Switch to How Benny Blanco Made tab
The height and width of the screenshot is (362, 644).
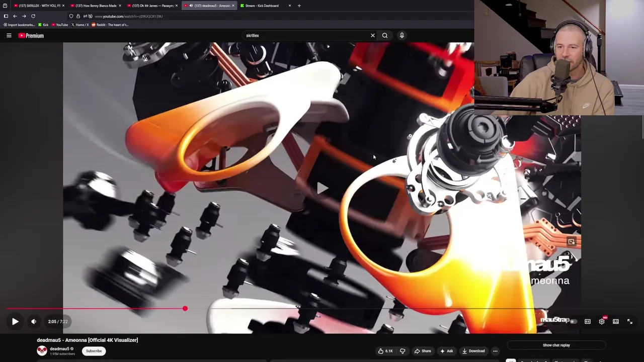coord(95,6)
